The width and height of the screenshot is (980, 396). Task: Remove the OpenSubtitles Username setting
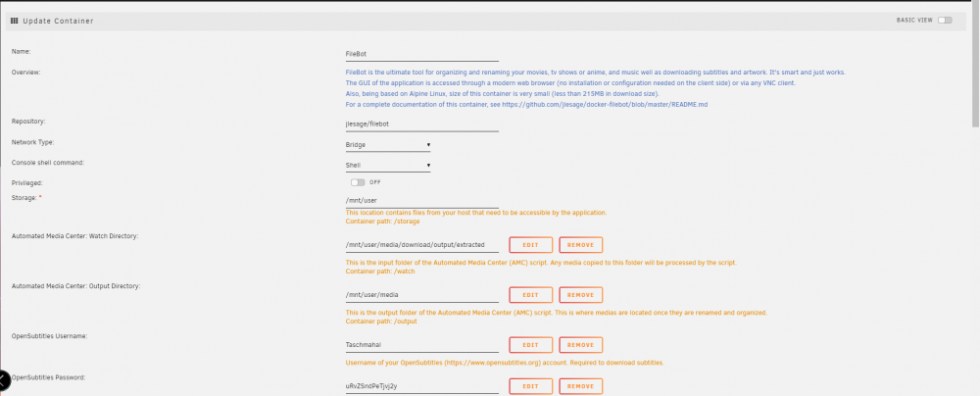pyautogui.click(x=580, y=345)
